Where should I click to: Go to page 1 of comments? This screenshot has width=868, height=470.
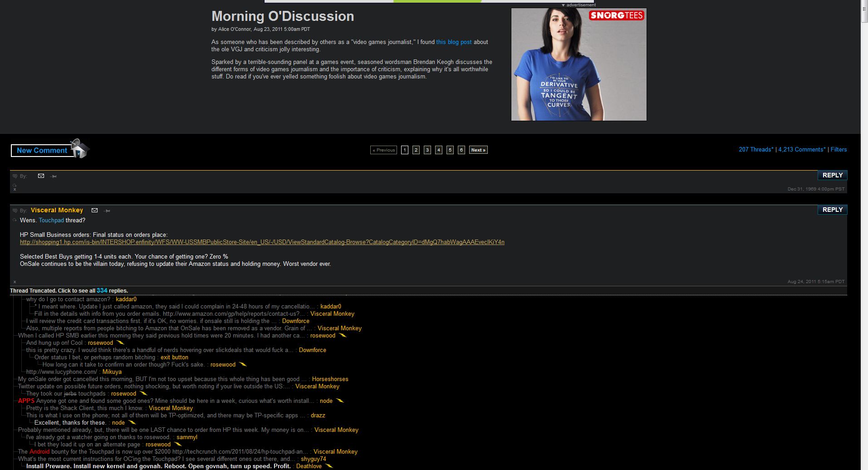point(405,150)
